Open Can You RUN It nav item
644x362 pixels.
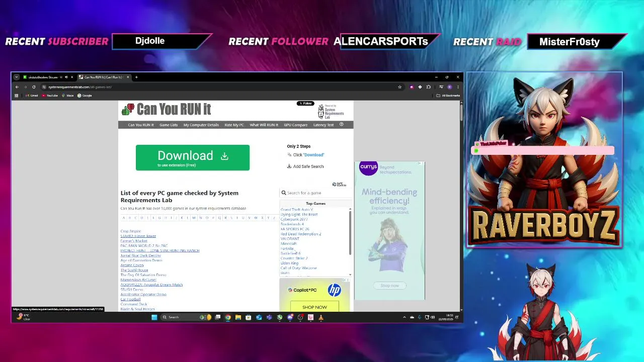(141, 125)
